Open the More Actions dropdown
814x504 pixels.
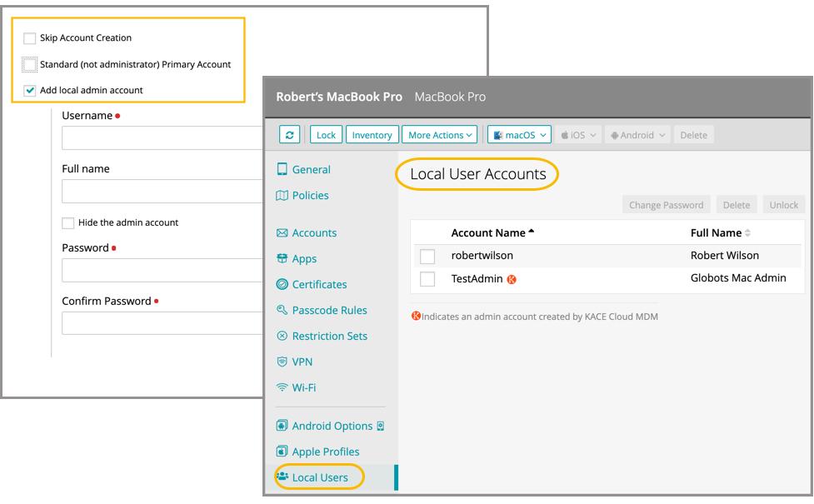coord(440,135)
